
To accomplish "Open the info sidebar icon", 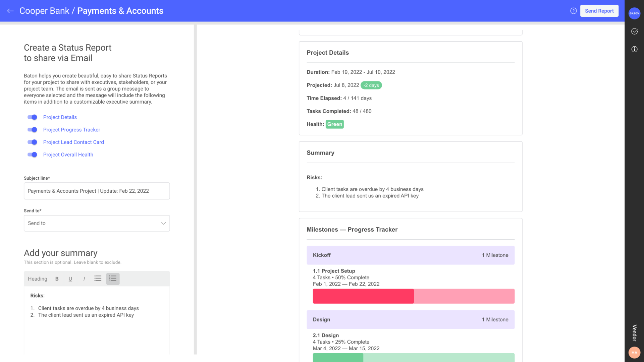I will pos(634,49).
